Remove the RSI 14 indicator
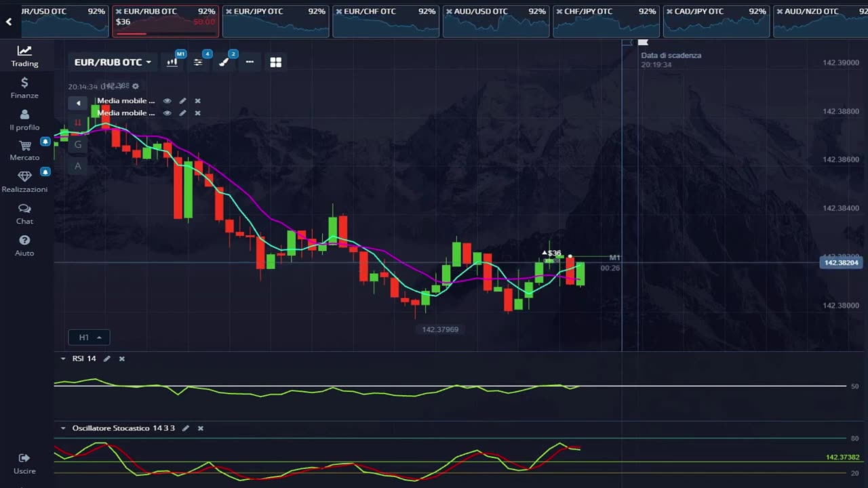Screen dimensions: 868x488 pos(122,359)
